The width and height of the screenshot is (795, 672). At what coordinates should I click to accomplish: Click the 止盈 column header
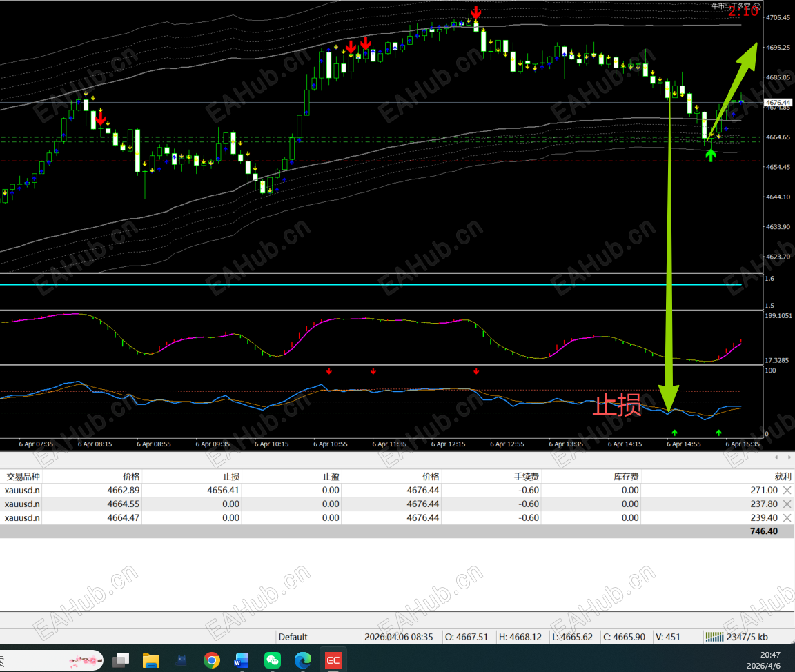pos(331,476)
